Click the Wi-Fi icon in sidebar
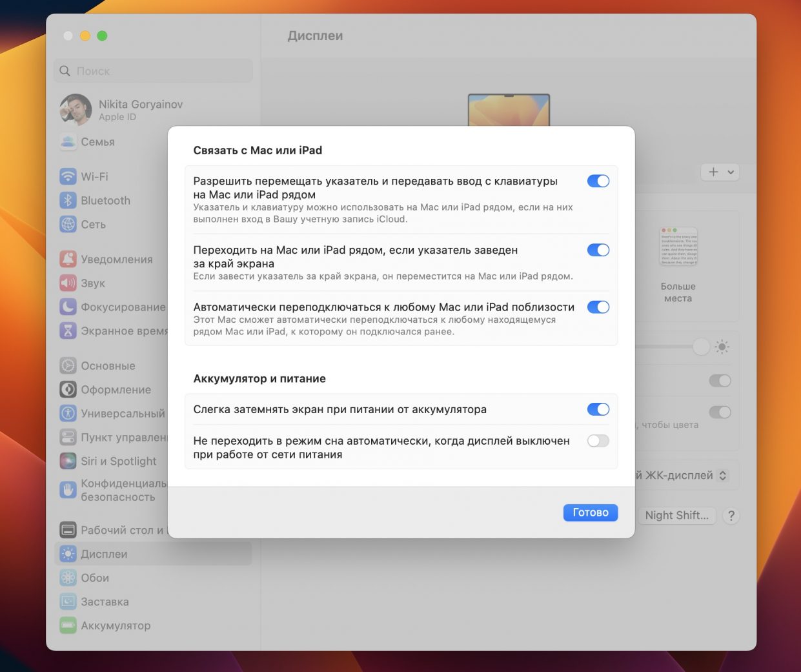 coord(68,176)
